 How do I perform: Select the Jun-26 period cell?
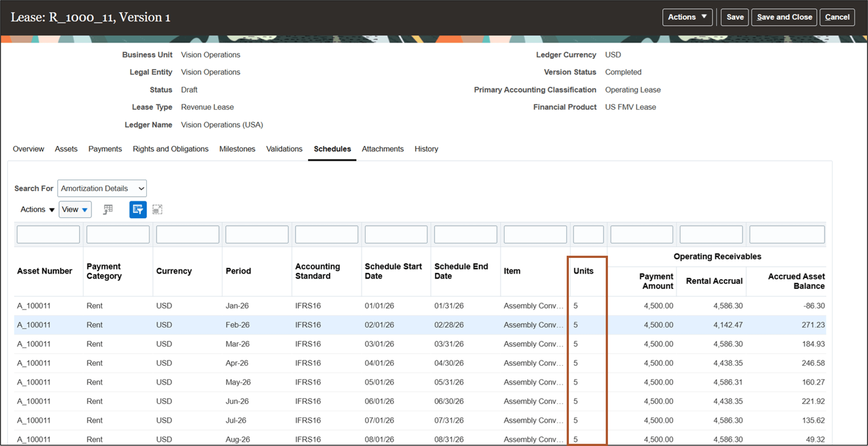tap(237, 401)
